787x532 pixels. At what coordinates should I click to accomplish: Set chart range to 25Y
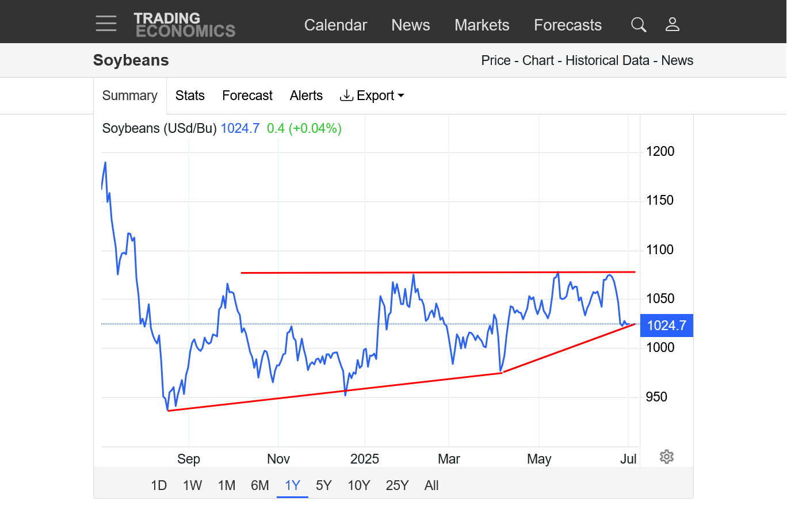pos(398,485)
